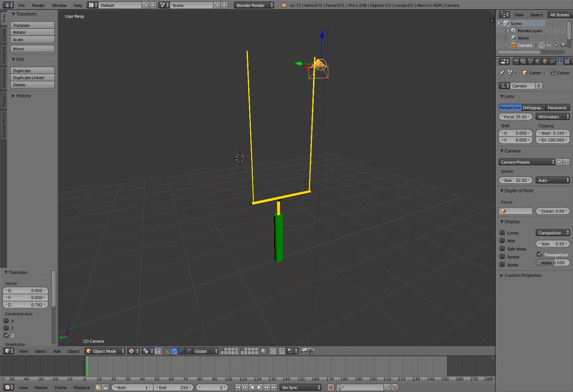Viewport: 573px width, 392px height.
Task: Select the Texture checkered icon
Action: click(568, 61)
